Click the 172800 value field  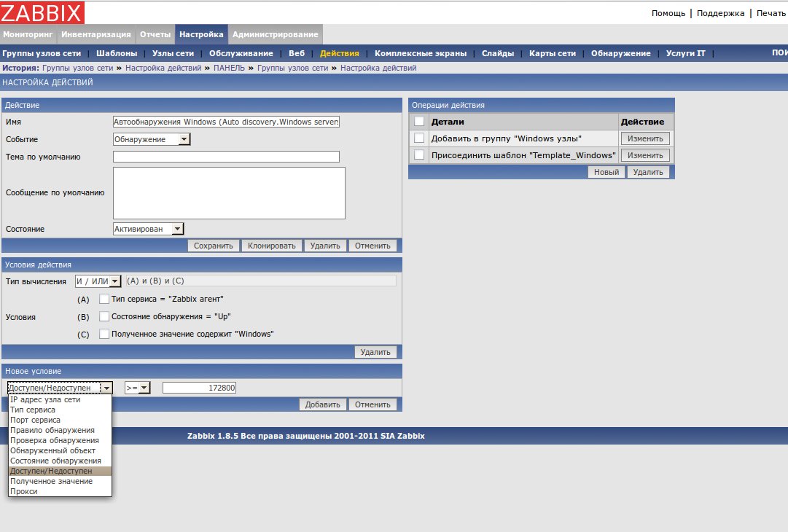(x=200, y=388)
